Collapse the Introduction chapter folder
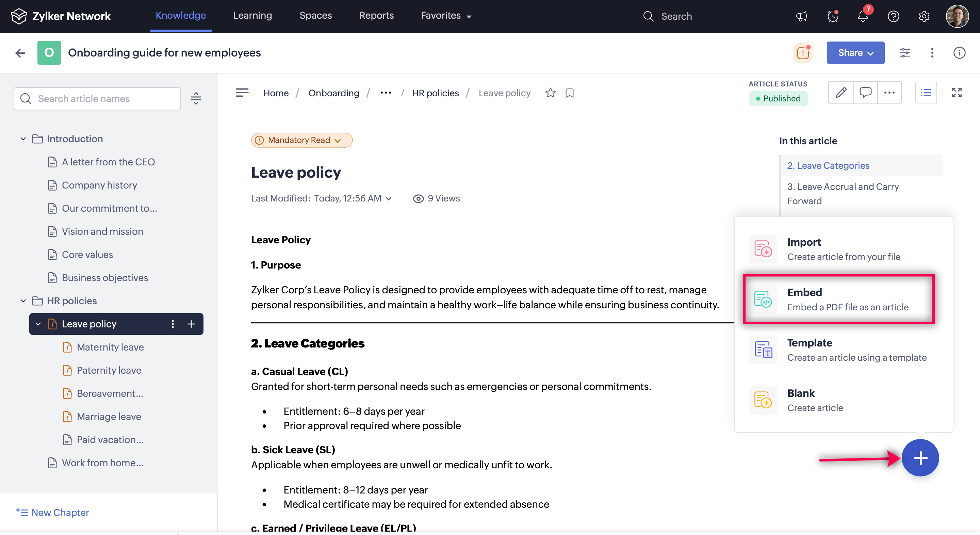 pyautogui.click(x=23, y=139)
